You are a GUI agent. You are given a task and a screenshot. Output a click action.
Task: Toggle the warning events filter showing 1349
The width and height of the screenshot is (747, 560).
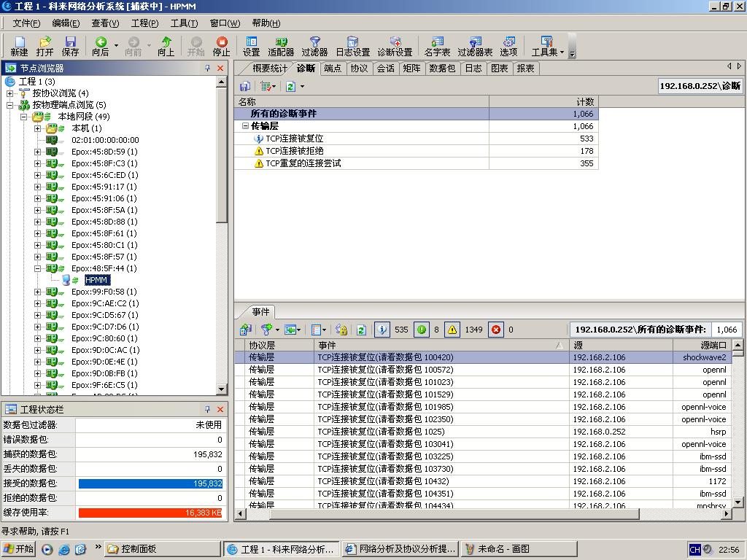pyautogui.click(x=452, y=330)
